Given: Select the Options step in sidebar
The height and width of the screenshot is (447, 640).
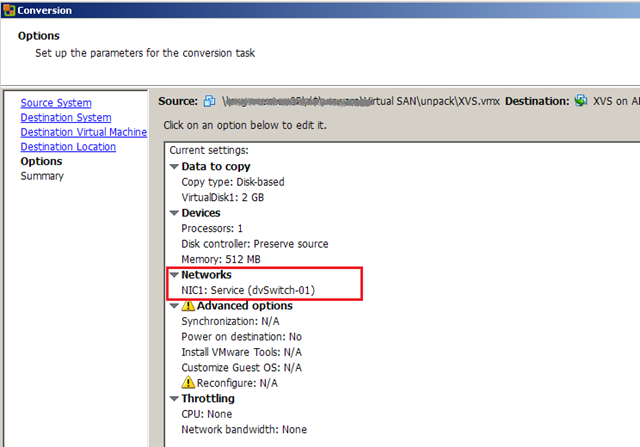Looking at the screenshot, I should pos(41,161).
